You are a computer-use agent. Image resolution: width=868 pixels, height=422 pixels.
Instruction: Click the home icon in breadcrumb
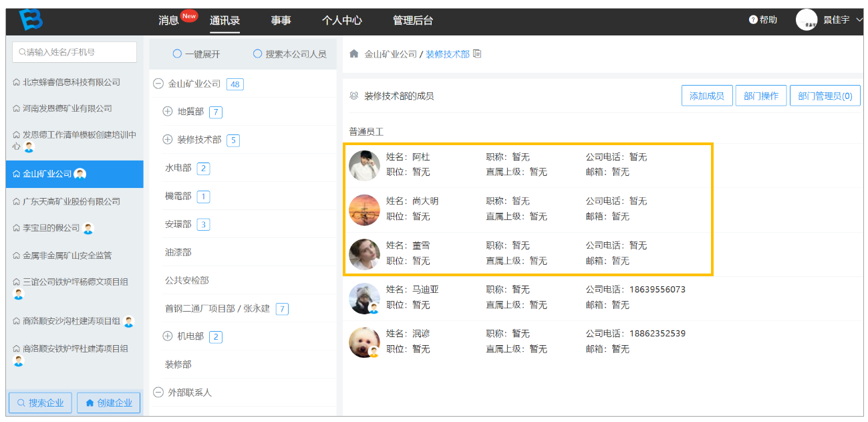coord(354,54)
